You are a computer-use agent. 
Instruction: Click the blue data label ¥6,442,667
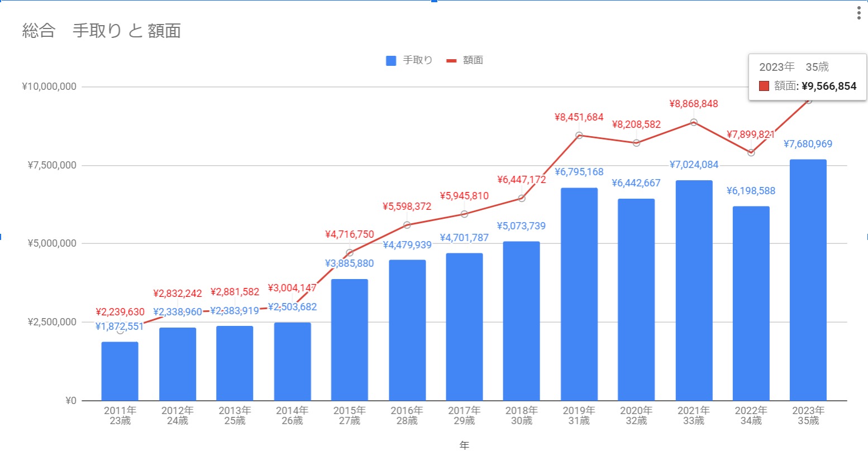pos(636,183)
